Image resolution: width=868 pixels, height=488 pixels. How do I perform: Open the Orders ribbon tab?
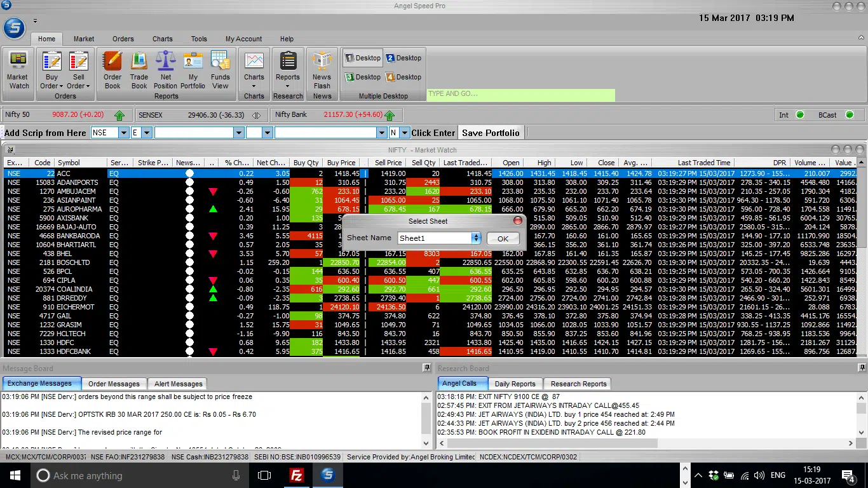[123, 39]
